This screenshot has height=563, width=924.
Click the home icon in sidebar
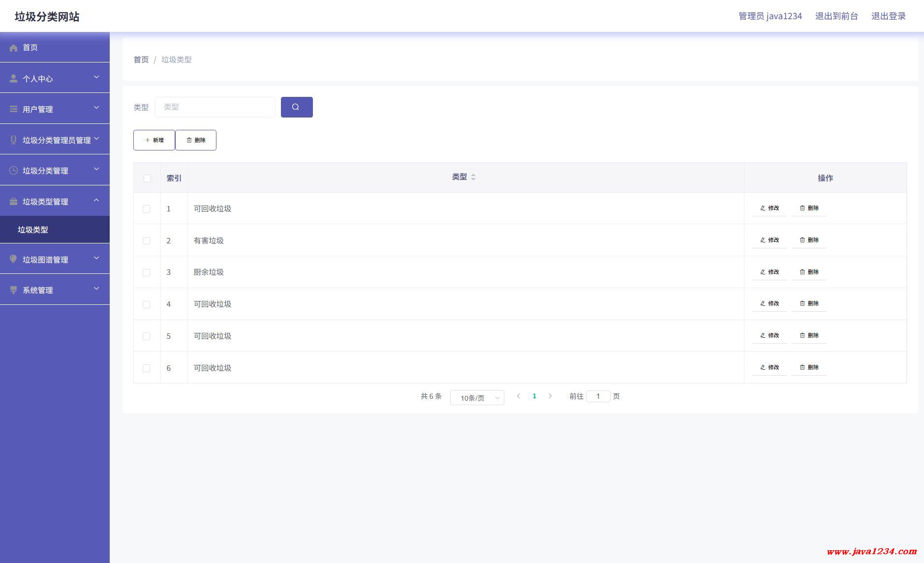click(x=13, y=48)
